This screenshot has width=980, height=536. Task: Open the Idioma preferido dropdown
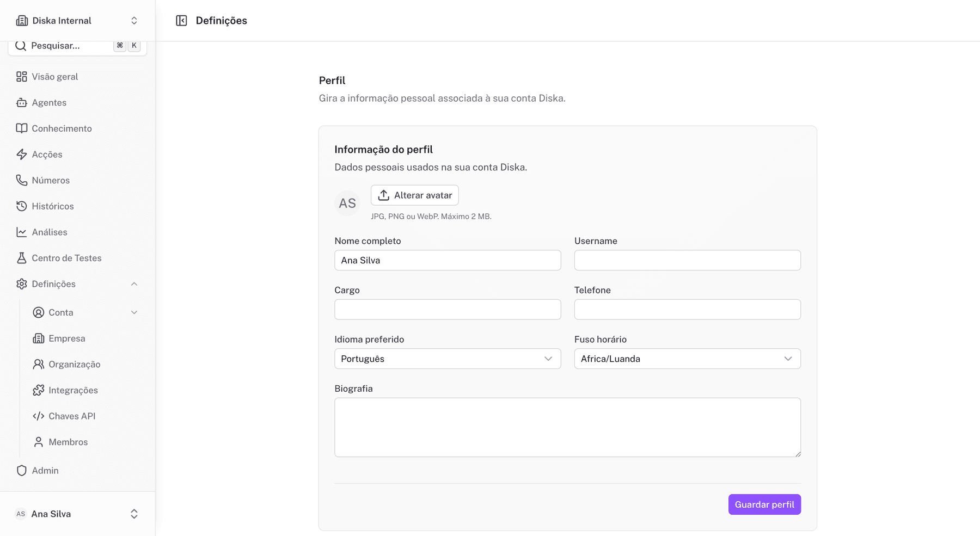click(x=448, y=359)
